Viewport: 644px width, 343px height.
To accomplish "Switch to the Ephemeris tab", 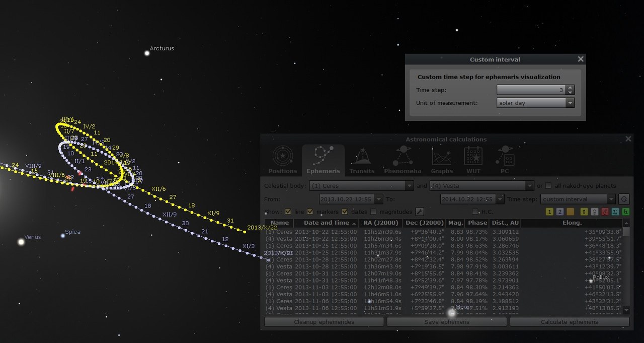I will pyautogui.click(x=323, y=160).
